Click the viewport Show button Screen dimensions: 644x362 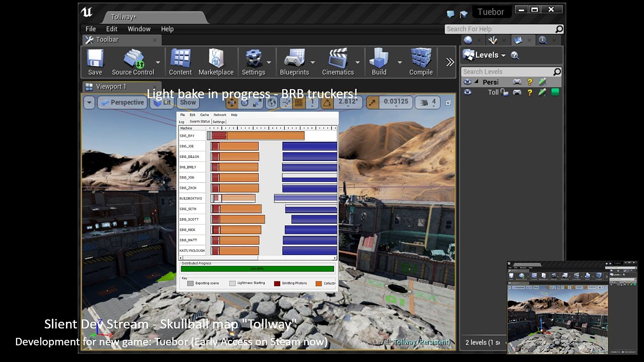(x=188, y=103)
